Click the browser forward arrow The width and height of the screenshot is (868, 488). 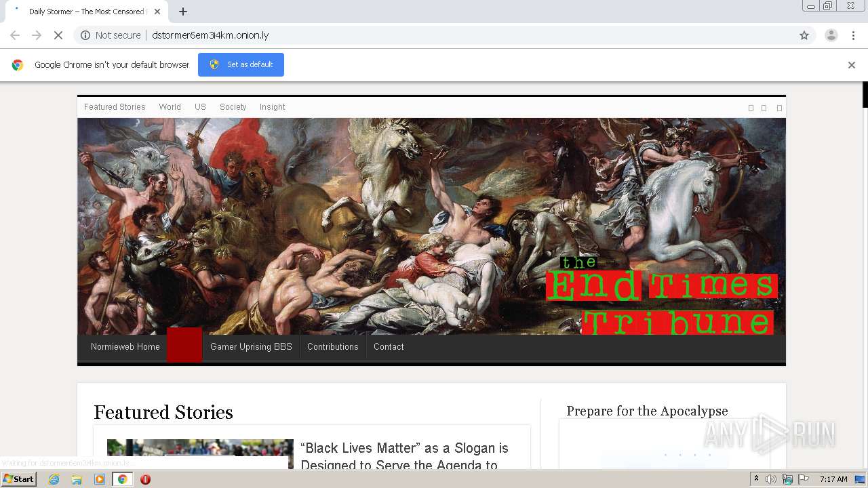tap(37, 35)
